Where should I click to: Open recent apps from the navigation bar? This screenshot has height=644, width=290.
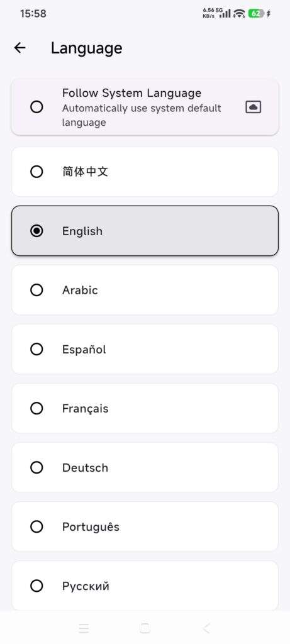(84, 628)
